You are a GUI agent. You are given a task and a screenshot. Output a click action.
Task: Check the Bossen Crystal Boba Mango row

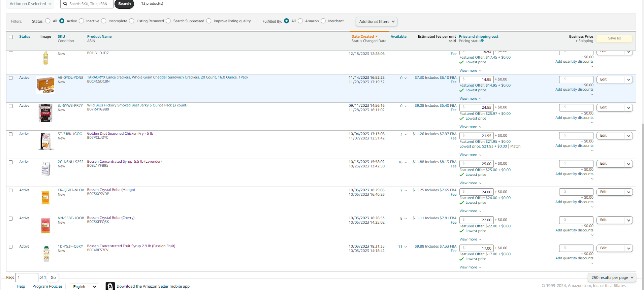[x=11, y=190]
